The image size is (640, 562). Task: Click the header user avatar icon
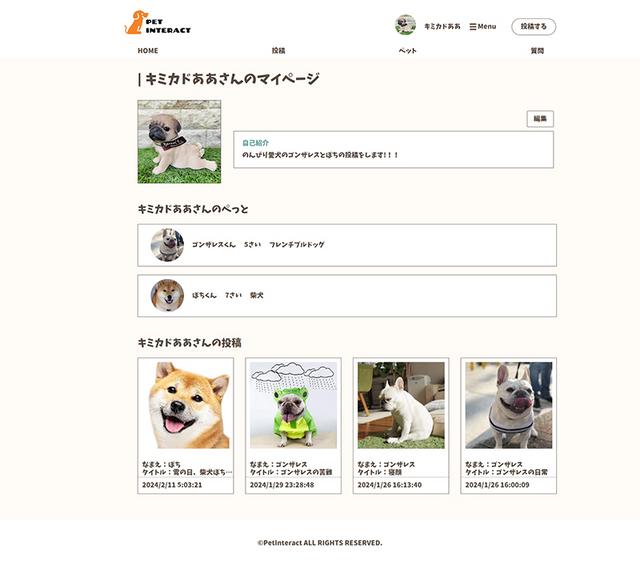(405, 25)
